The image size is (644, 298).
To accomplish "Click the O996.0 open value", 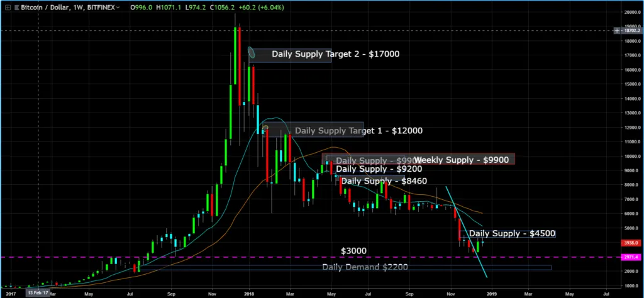I will tap(140, 8).
